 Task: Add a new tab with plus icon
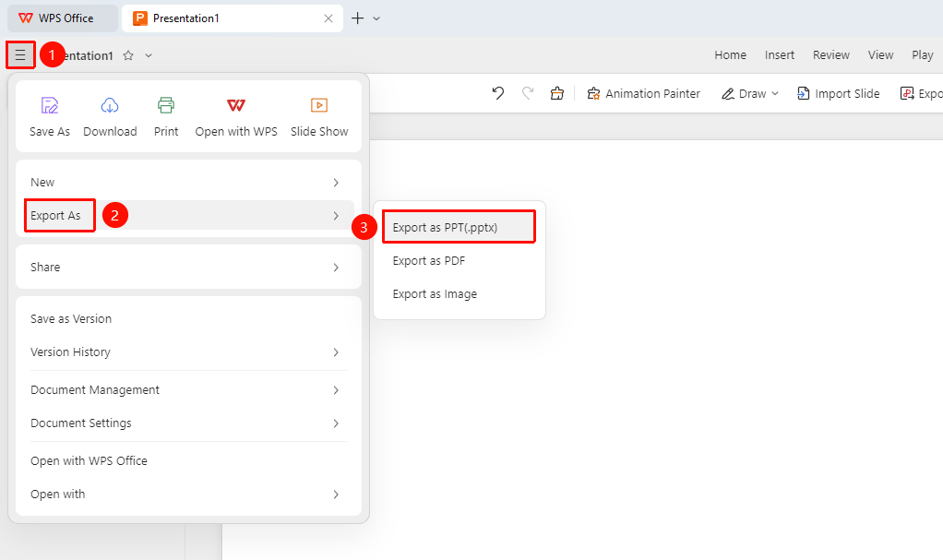358,18
